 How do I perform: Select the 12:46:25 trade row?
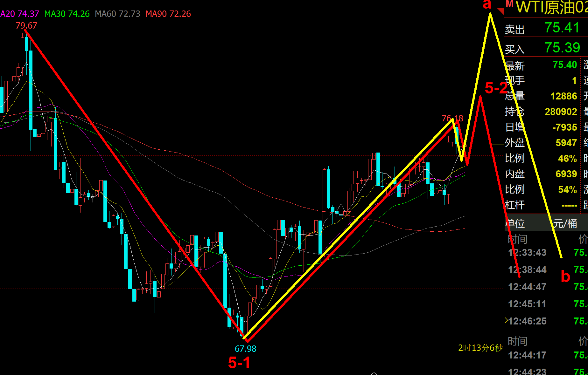tap(546, 321)
